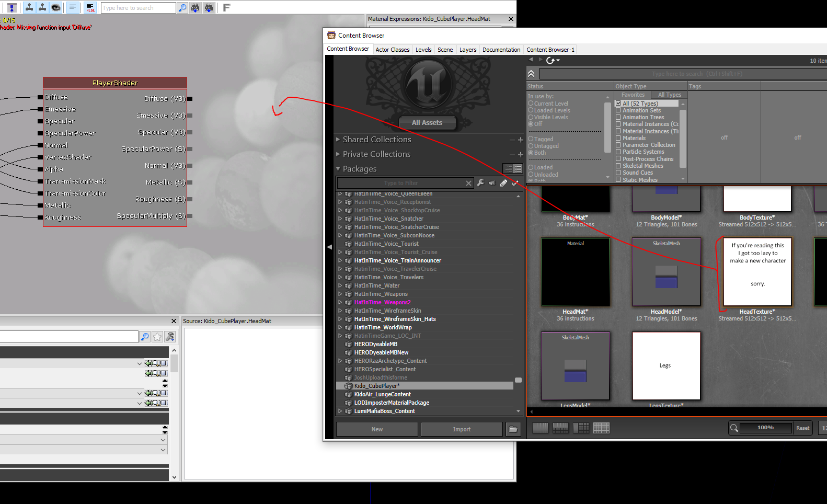
Task: Click the All Types button
Action: [670, 95]
